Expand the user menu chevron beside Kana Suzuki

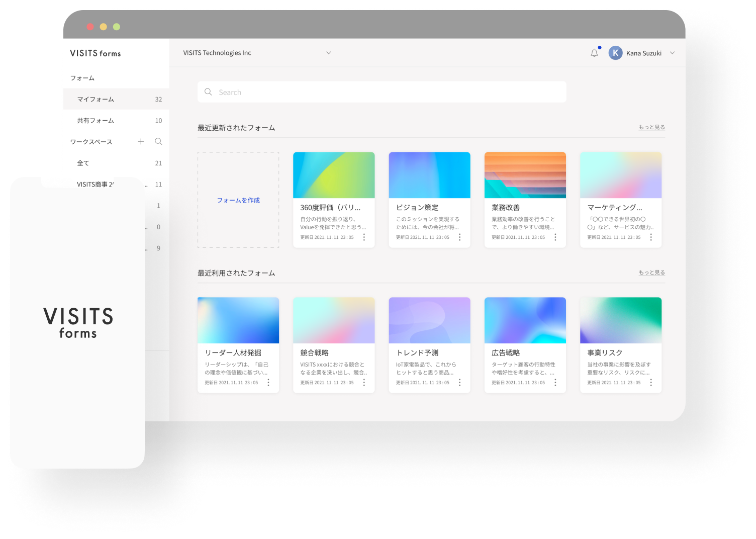pyautogui.click(x=672, y=53)
